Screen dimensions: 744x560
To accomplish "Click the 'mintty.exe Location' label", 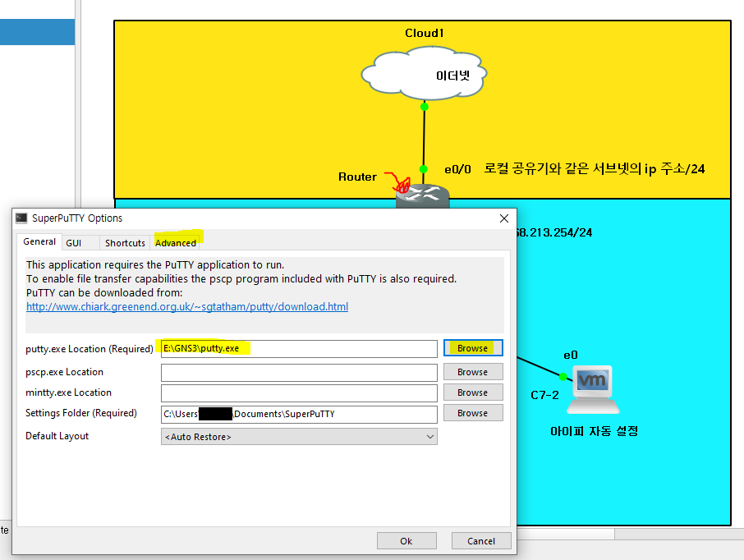I will (69, 392).
